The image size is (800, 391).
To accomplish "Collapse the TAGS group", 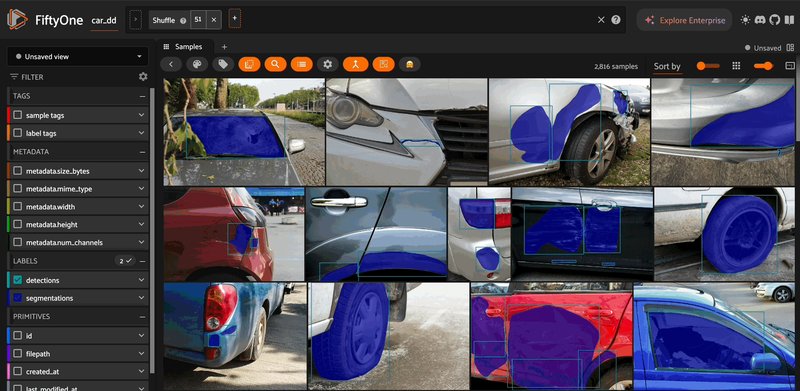I will point(142,96).
